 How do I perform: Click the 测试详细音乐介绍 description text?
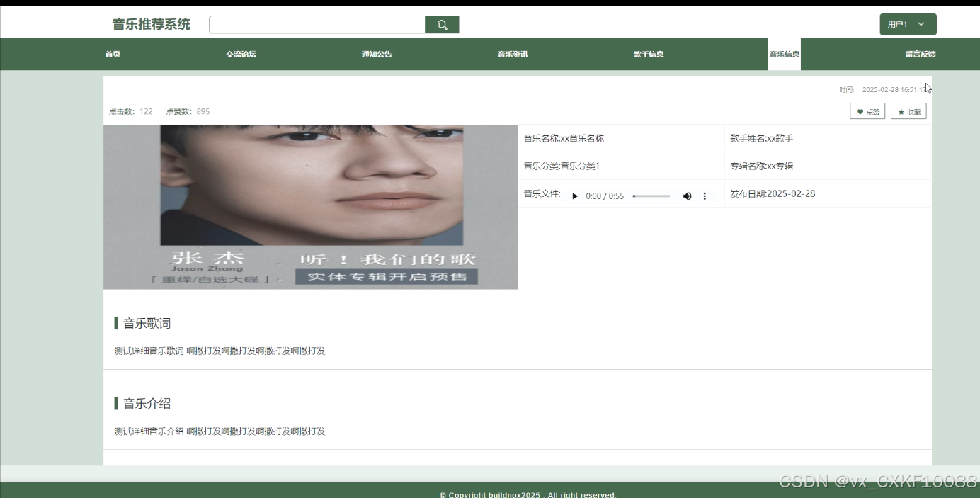click(220, 431)
